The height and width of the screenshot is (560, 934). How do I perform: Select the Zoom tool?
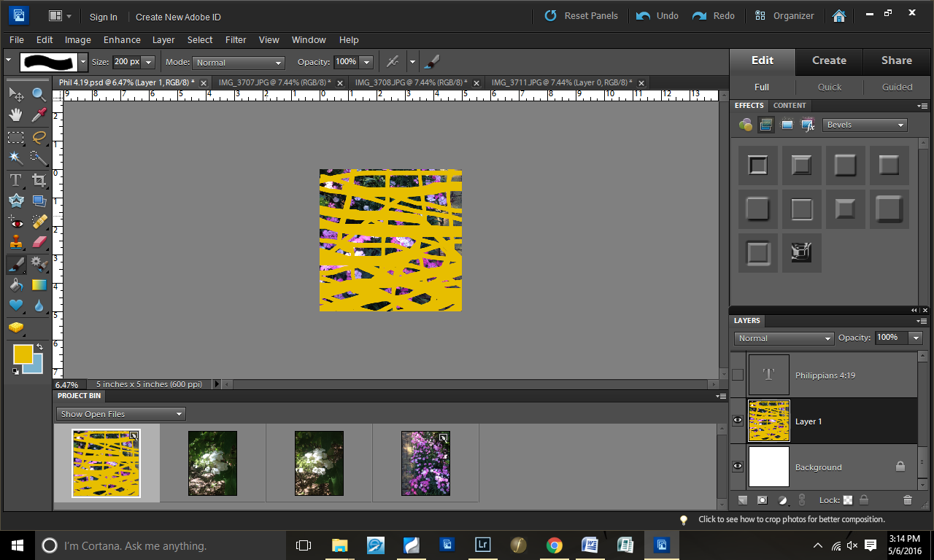pos(39,94)
